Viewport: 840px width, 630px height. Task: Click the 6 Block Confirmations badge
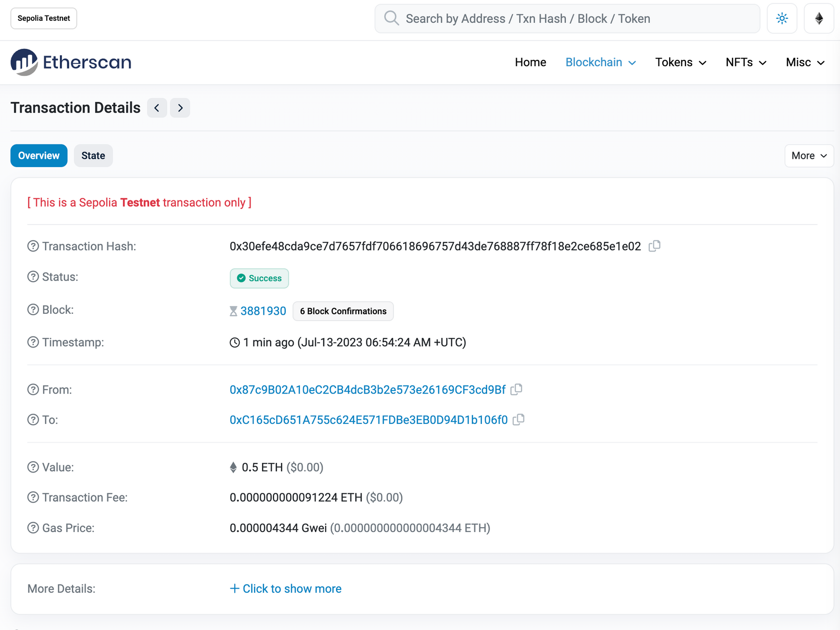pos(343,311)
